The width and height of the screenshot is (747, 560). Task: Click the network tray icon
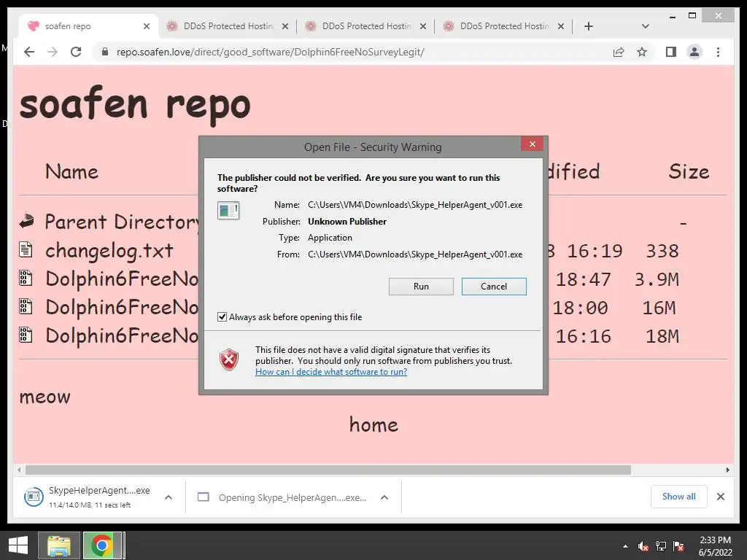pyautogui.click(x=661, y=546)
